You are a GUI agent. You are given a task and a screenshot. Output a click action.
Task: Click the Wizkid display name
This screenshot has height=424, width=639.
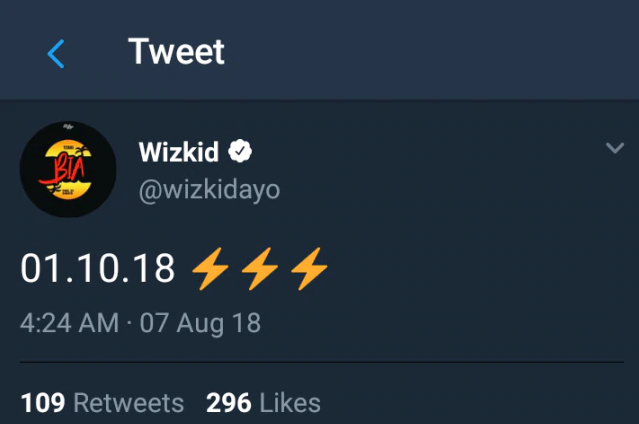[180, 151]
